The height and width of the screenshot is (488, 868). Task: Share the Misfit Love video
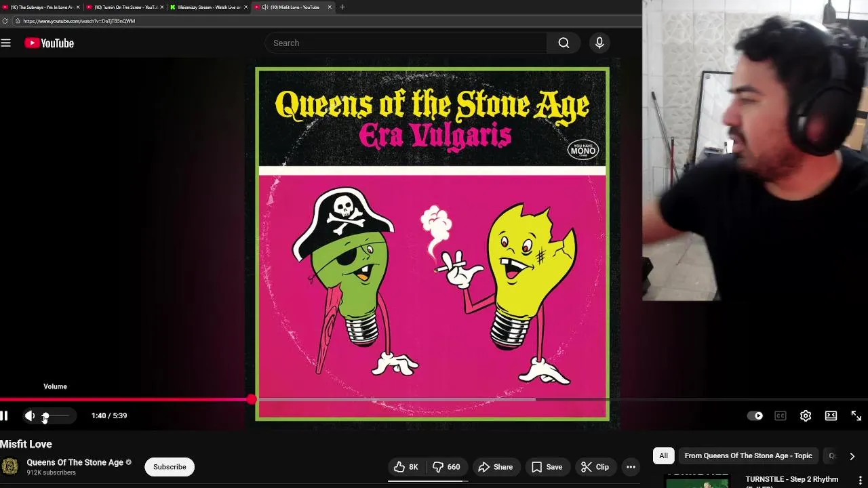click(x=496, y=467)
